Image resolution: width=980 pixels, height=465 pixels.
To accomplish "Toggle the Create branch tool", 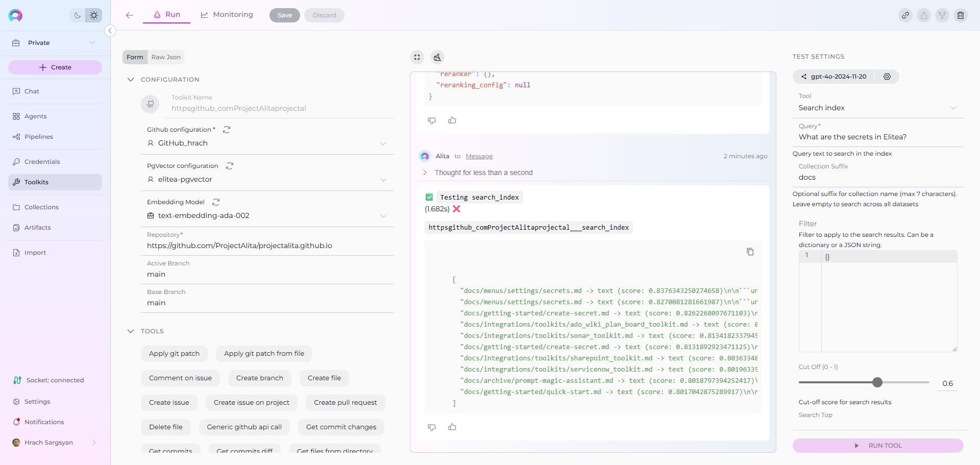I will pos(260,378).
